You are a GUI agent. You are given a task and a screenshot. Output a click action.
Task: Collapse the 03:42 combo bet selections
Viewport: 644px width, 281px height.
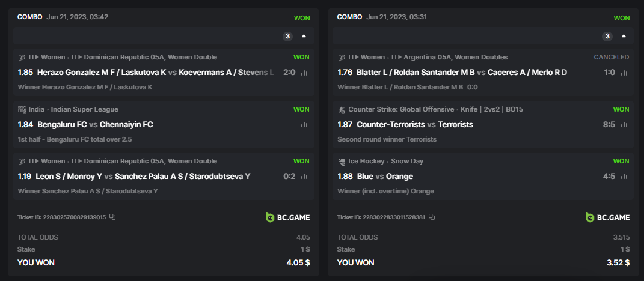click(304, 36)
